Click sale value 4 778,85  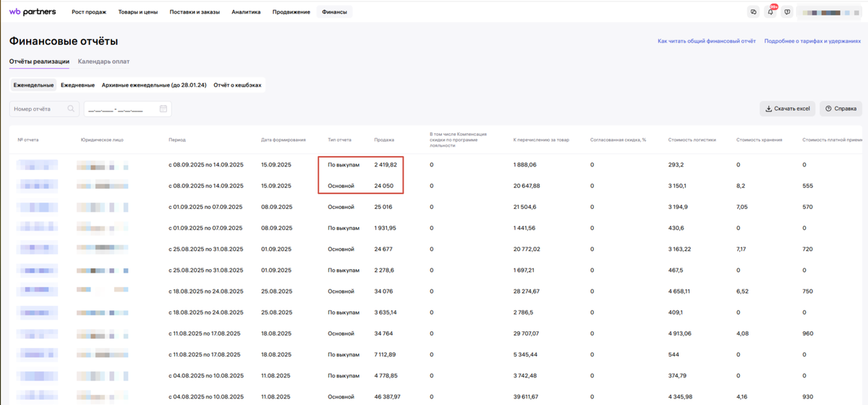(386, 375)
